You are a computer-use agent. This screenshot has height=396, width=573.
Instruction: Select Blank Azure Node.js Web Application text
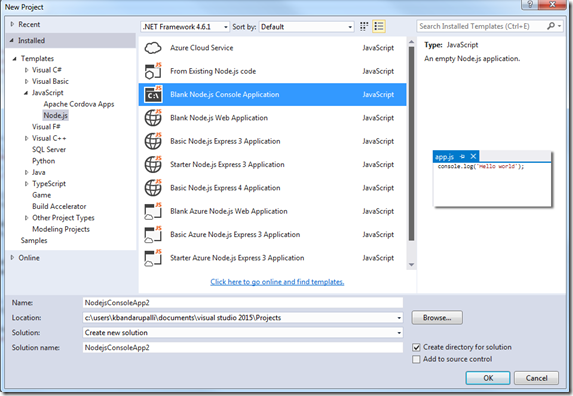click(x=229, y=212)
